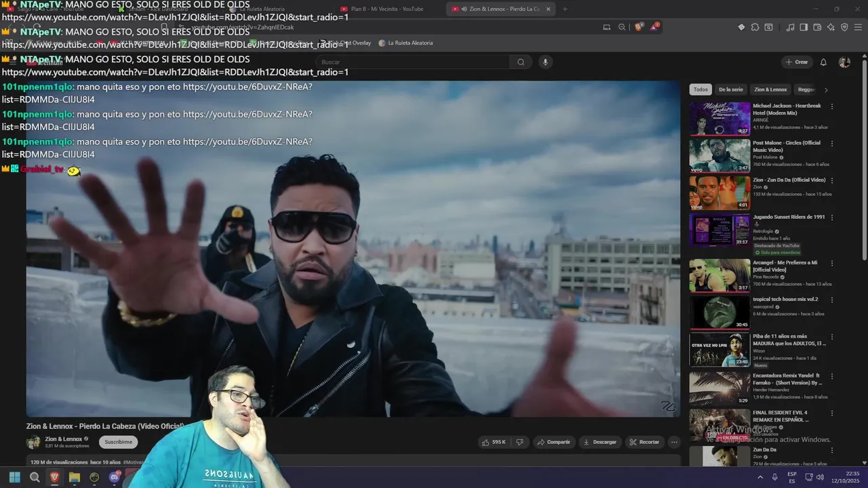Click the install app icon in address bar
Viewport: 868px width, 488px height.
(607, 27)
